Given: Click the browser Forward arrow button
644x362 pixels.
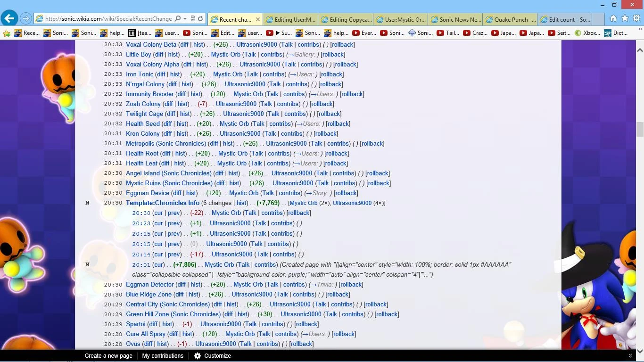Looking at the screenshot, I should point(26,19).
